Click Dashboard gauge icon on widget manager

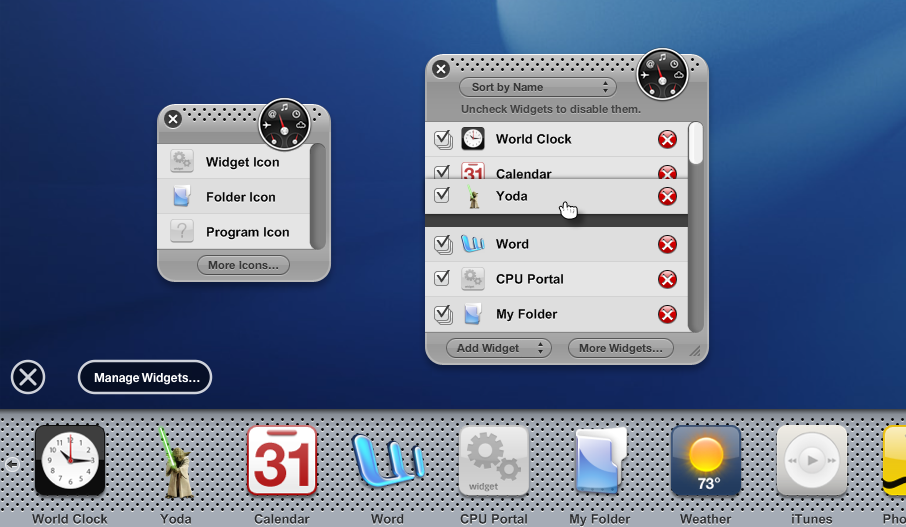[662, 75]
